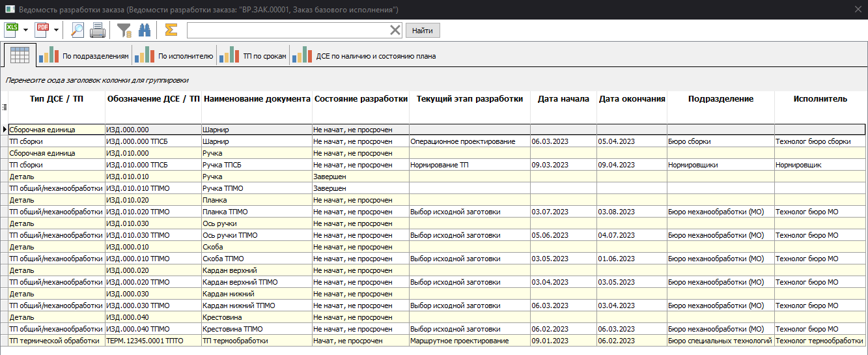Open the filter funnel tool
Screen dimensions: 868x355
point(124,29)
